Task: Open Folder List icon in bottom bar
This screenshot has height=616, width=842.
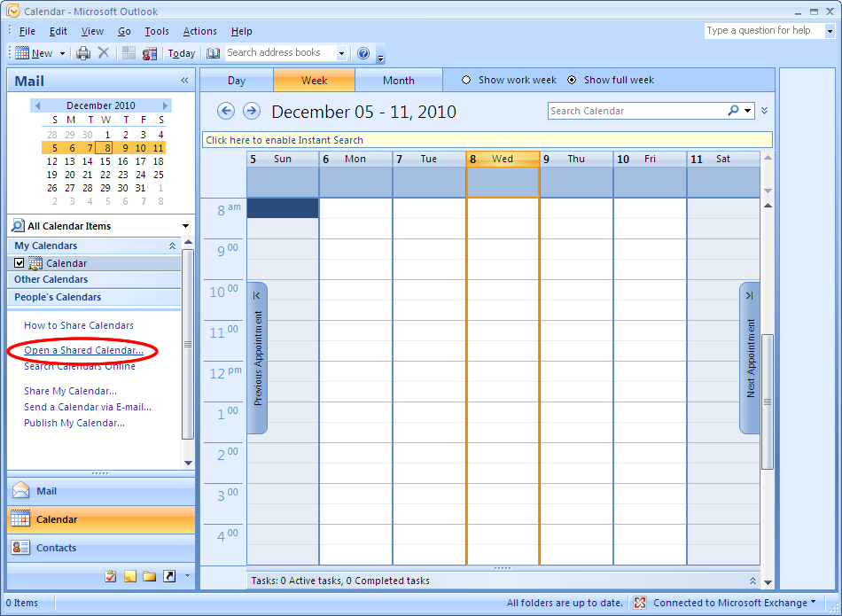Action: click(x=149, y=576)
